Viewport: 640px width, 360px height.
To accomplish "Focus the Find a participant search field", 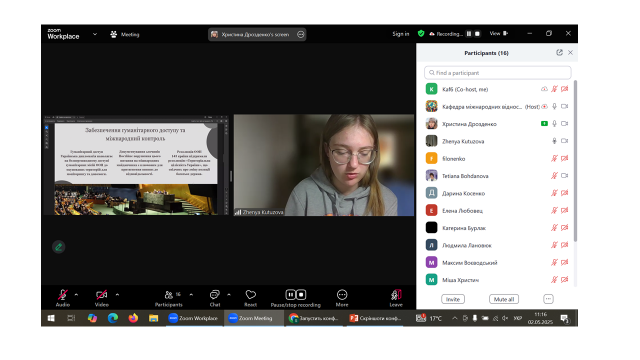I will point(498,73).
